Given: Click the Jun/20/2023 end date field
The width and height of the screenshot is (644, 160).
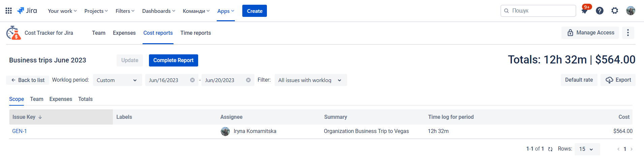Looking at the screenshot, I should point(228,80).
